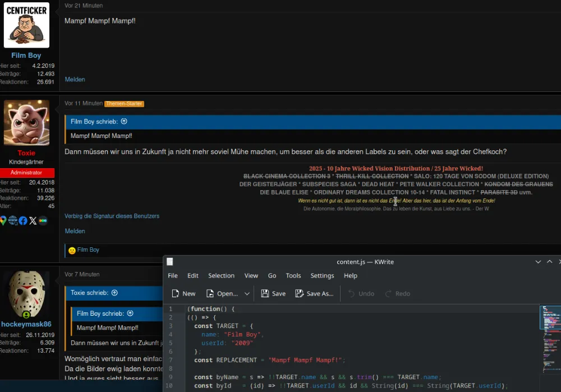Hide Toxie's signature via Verbirg link
Viewport: 561px width, 392px height.
(112, 216)
